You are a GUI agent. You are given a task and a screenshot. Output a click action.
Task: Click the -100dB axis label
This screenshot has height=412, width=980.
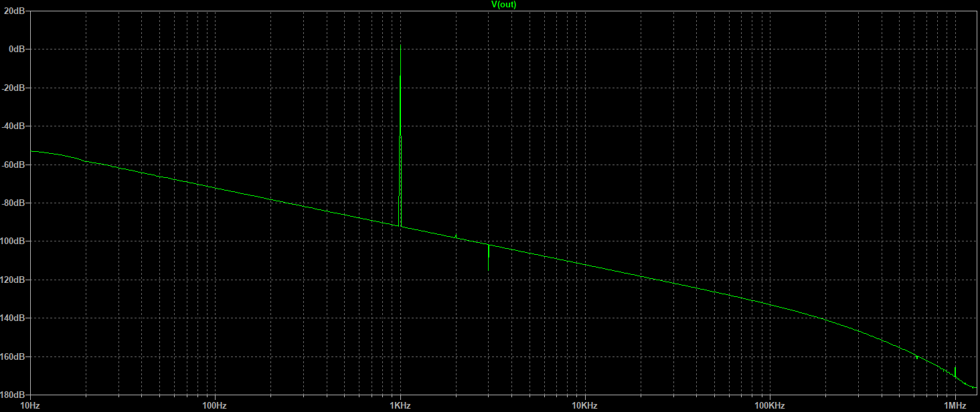[14, 241]
